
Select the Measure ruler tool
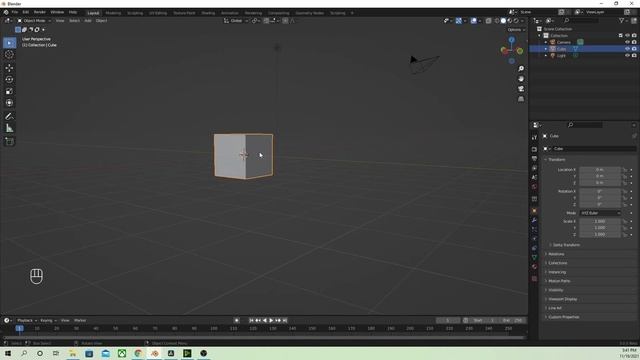click(9, 129)
